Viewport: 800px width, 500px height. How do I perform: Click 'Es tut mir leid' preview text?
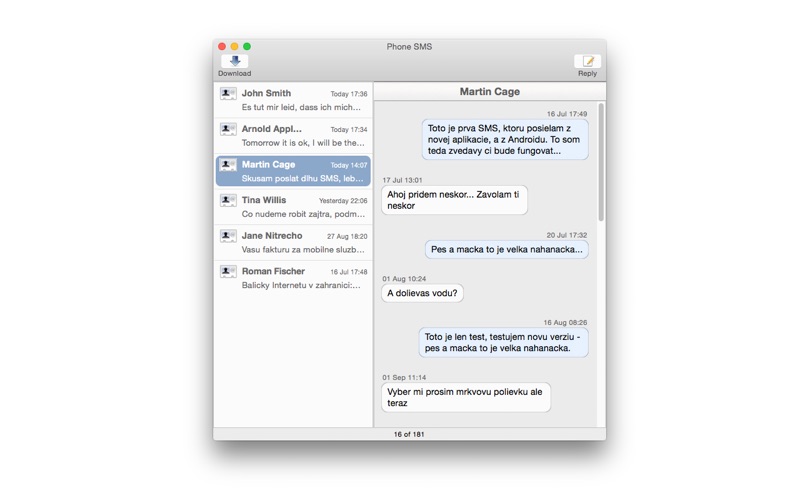(301, 107)
